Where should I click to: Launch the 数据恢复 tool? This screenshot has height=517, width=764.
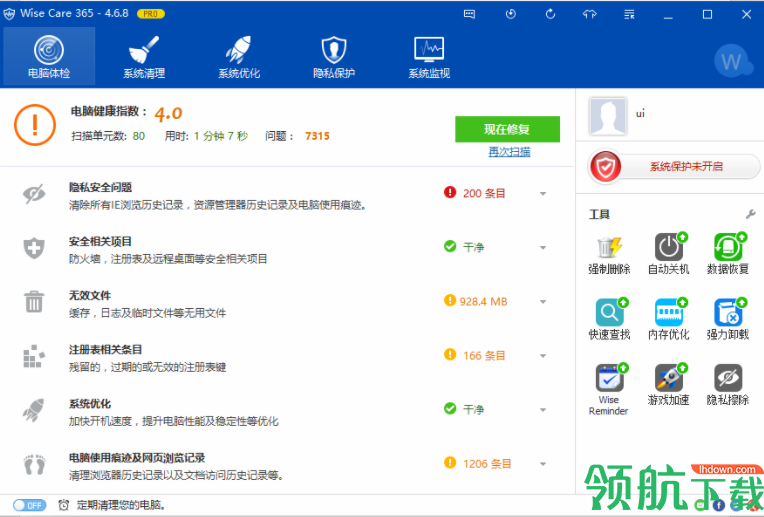[727, 254]
